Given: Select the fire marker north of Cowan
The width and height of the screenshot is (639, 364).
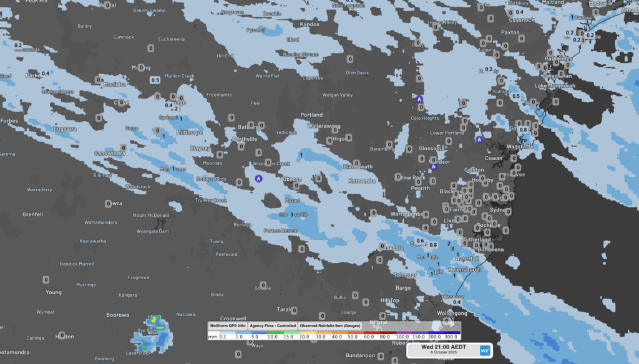Looking at the screenshot, I should [x=479, y=140].
